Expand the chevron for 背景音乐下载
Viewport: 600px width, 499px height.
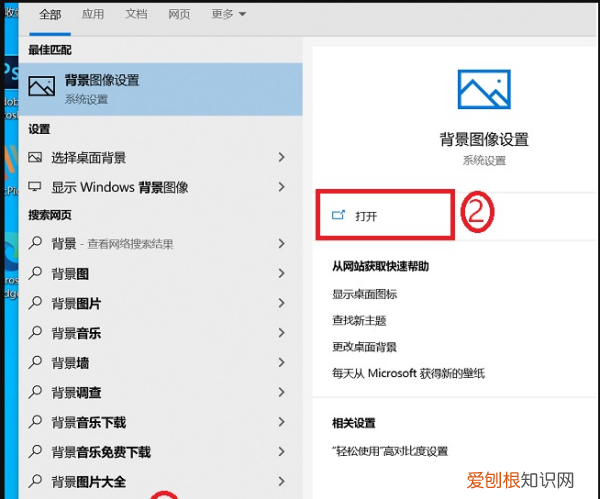coord(282,422)
